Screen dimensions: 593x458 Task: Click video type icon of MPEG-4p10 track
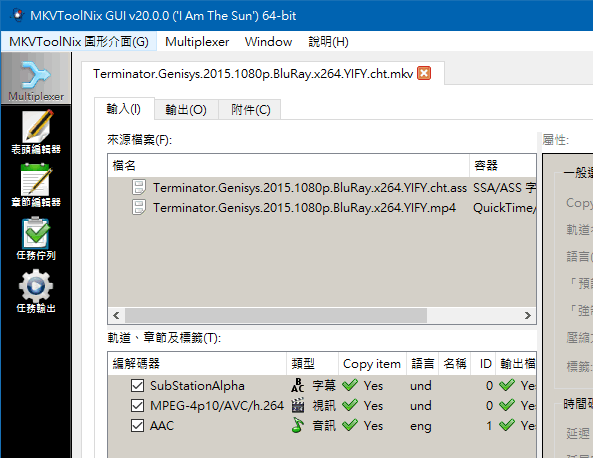[x=298, y=405]
